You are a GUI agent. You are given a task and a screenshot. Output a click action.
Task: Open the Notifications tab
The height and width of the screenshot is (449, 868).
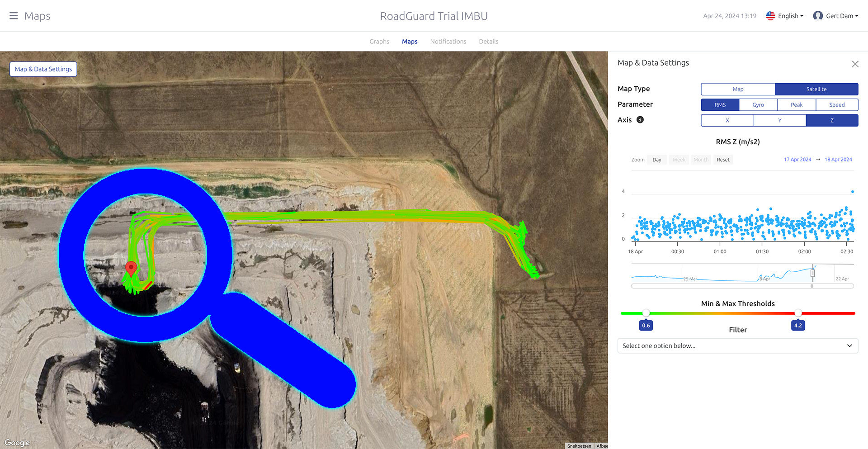(x=448, y=42)
